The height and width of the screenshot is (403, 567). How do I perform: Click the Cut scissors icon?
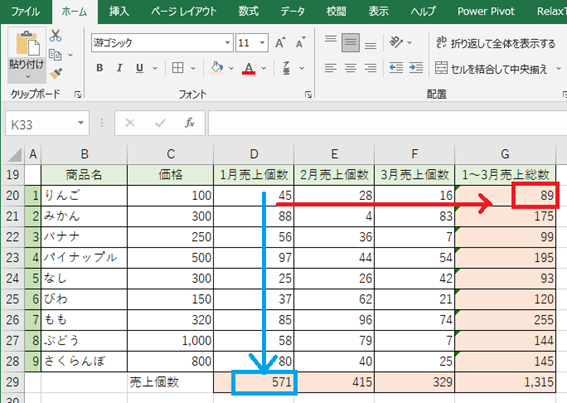pos(55,35)
